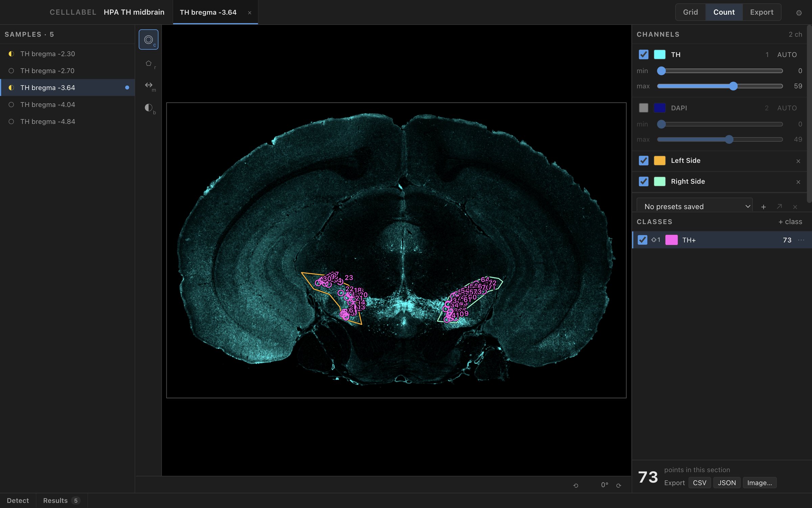The height and width of the screenshot is (508, 812).
Task: Open TH+ class magenta color swatch
Action: (x=671, y=240)
